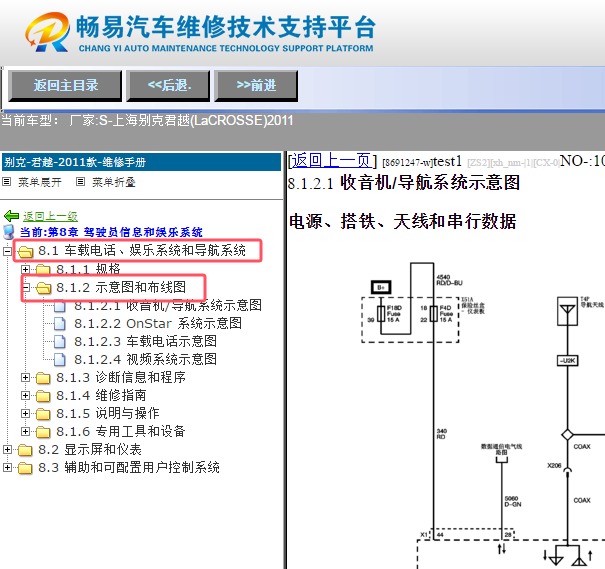Expand the 8.1.6 专用工具和设备 node
Image resolution: width=605 pixels, height=569 pixels.
25,431
